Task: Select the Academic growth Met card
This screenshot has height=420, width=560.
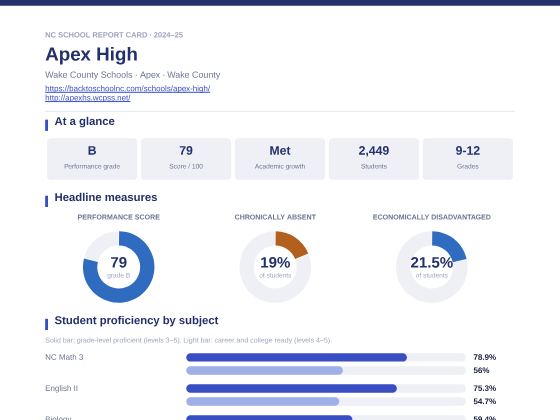Action: tap(280, 159)
